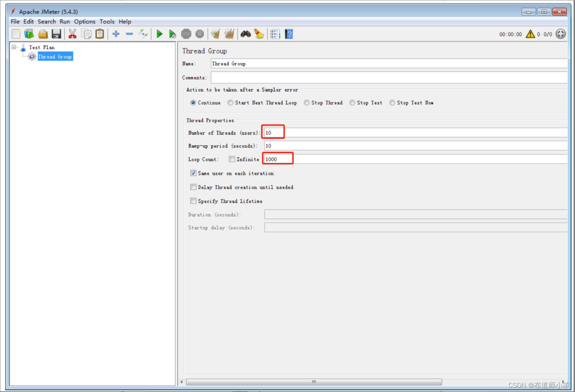575x392 pixels.
Task: Click the Number of Threads field
Action: [415, 133]
